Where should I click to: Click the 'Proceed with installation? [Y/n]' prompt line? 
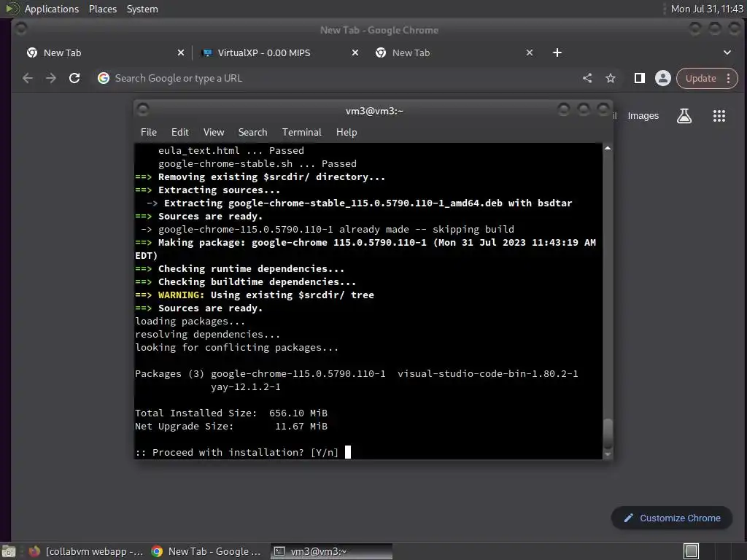click(x=237, y=452)
